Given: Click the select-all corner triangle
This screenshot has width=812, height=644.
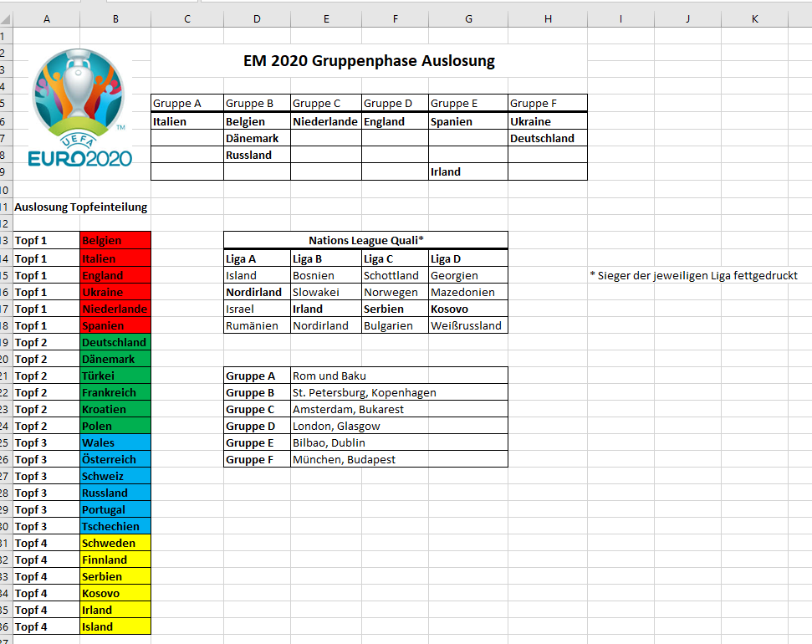Looking at the screenshot, I should [6, 19].
